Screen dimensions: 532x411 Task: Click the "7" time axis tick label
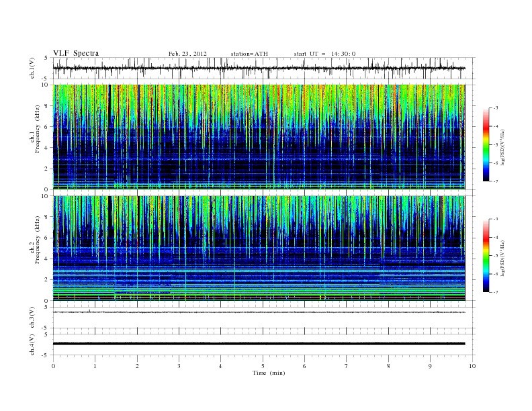[347, 366]
